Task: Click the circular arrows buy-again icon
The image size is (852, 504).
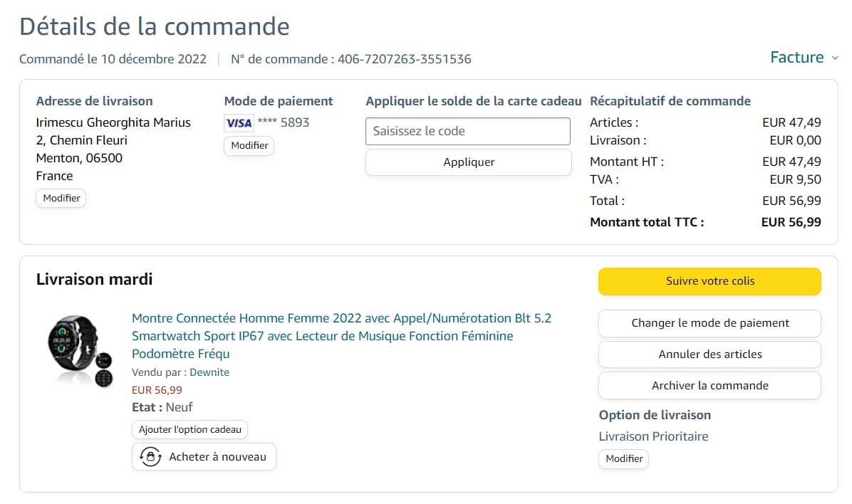Action: pos(150,457)
